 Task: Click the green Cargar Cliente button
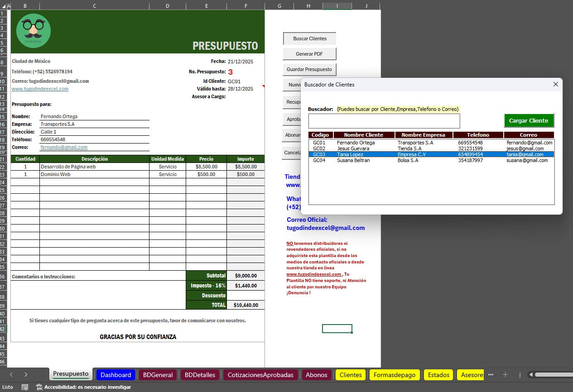coord(529,120)
